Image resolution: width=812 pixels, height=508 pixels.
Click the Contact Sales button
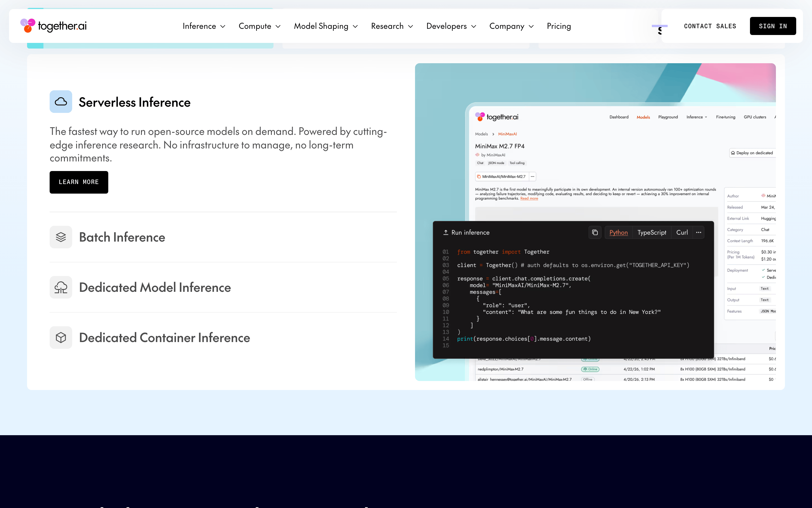click(x=710, y=26)
